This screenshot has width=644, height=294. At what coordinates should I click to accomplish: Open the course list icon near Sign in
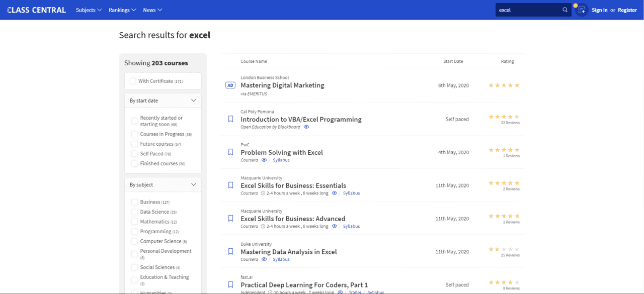582,10
